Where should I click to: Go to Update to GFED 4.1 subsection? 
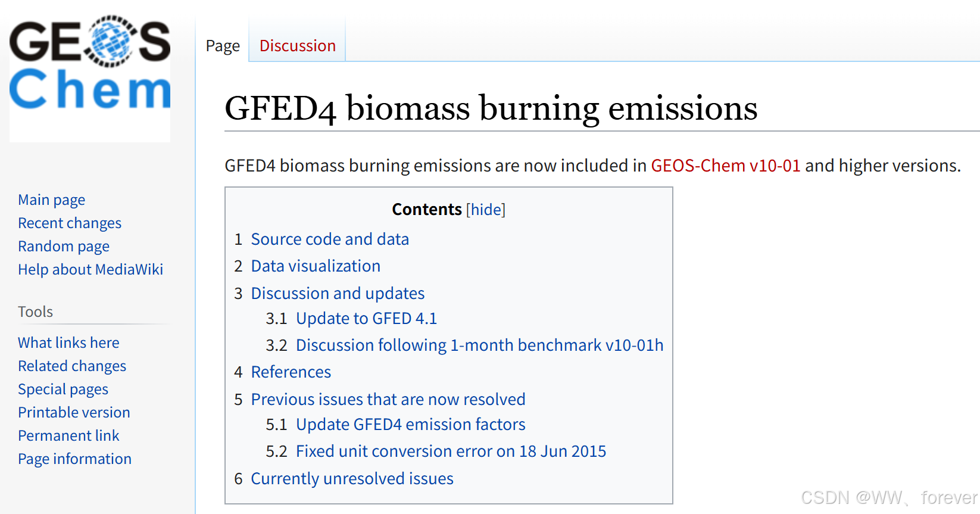coord(366,319)
